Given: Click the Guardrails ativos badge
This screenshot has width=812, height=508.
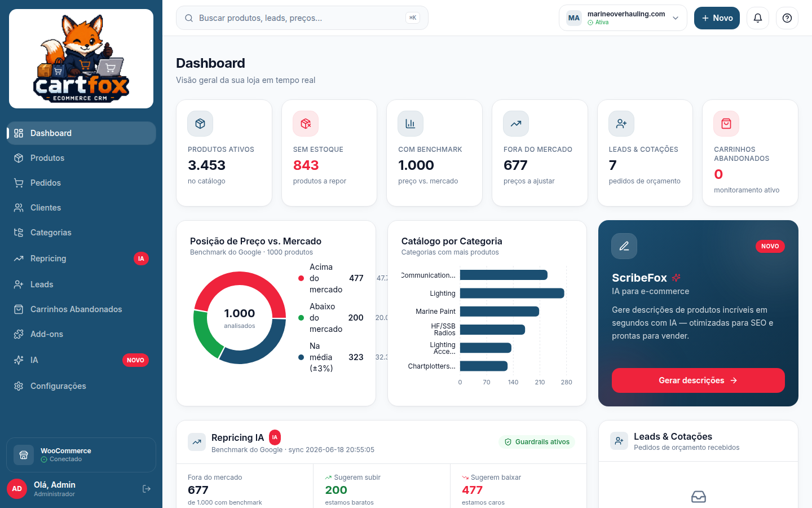Looking at the screenshot, I should (x=537, y=442).
